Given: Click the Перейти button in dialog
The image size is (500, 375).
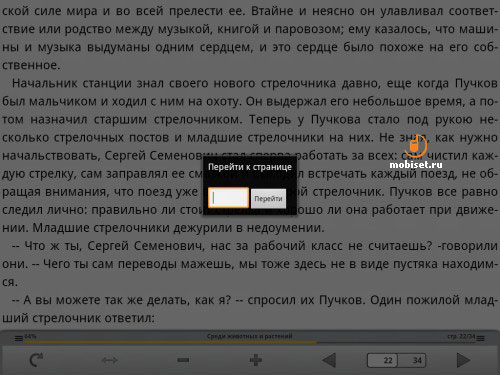Looking at the screenshot, I should 268,199.
